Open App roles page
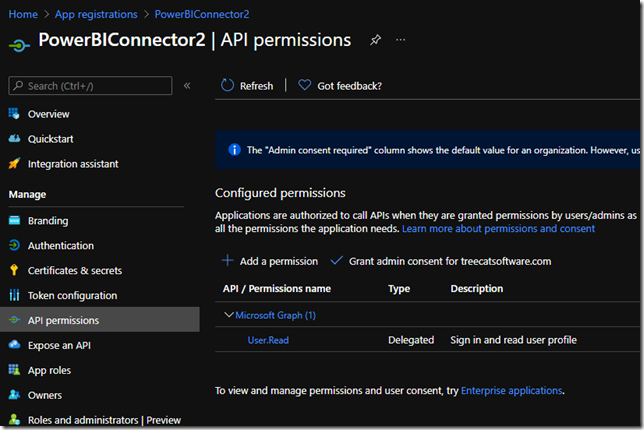Image resolution: width=644 pixels, height=430 pixels. point(49,370)
